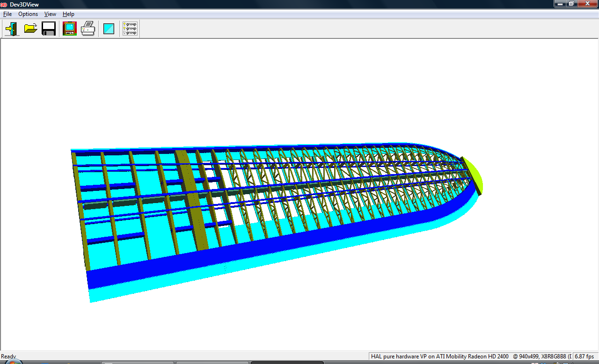Viewport: 599px width, 364px height.
Task: Open the Help menu
Action: [68, 14]
